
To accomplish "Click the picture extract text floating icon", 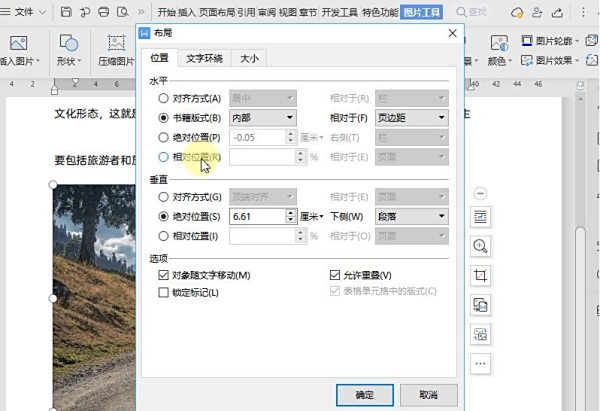I will pyautogui.click(x=480, y=334).
